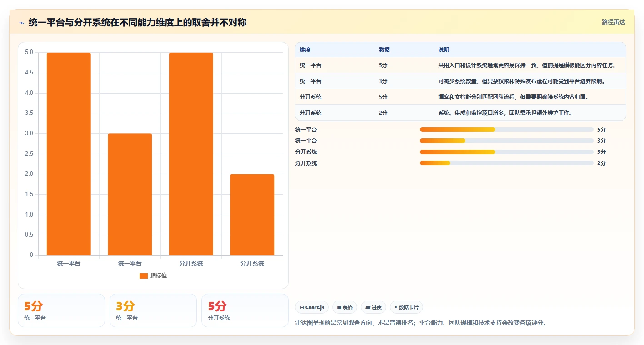Select the text 博客和文档能分别匹配团队流程
Screen dimensions: 644x345
tap(475, 97)
